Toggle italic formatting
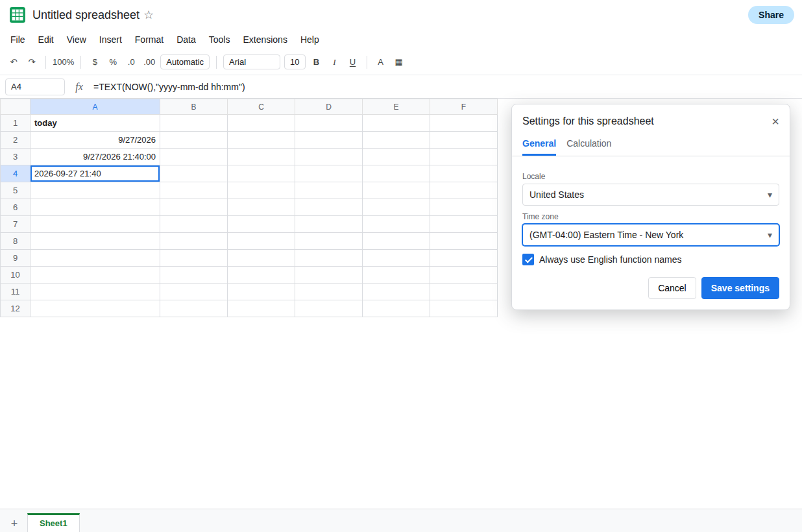802x532 pixels. 335,62
